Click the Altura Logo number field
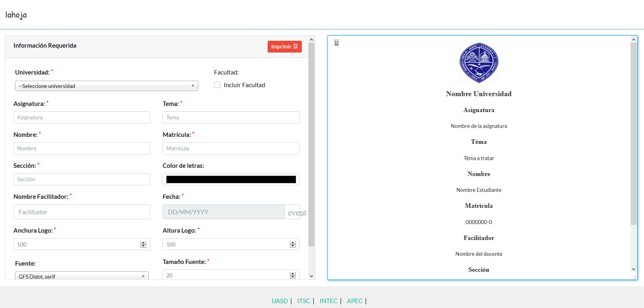 pos(231,244)
